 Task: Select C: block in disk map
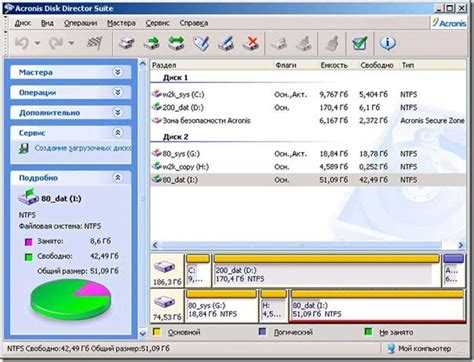tap(198, 270)
